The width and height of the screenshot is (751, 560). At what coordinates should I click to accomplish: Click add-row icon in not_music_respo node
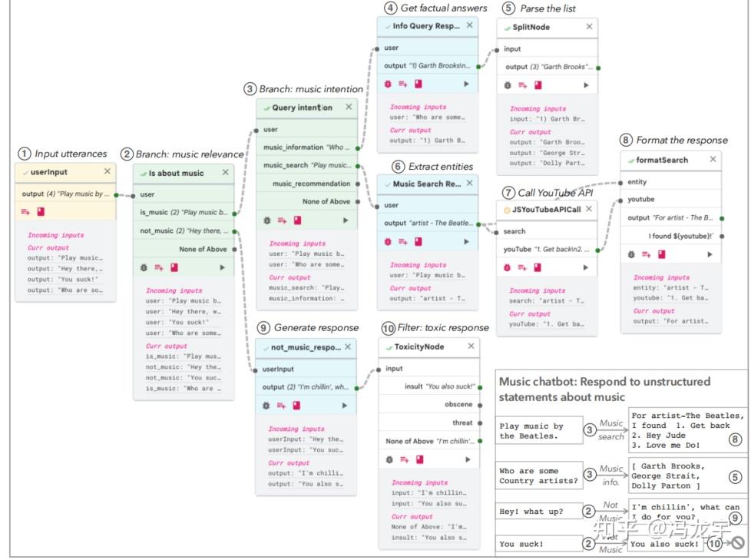pyautogui.click(x=281, y=406)
